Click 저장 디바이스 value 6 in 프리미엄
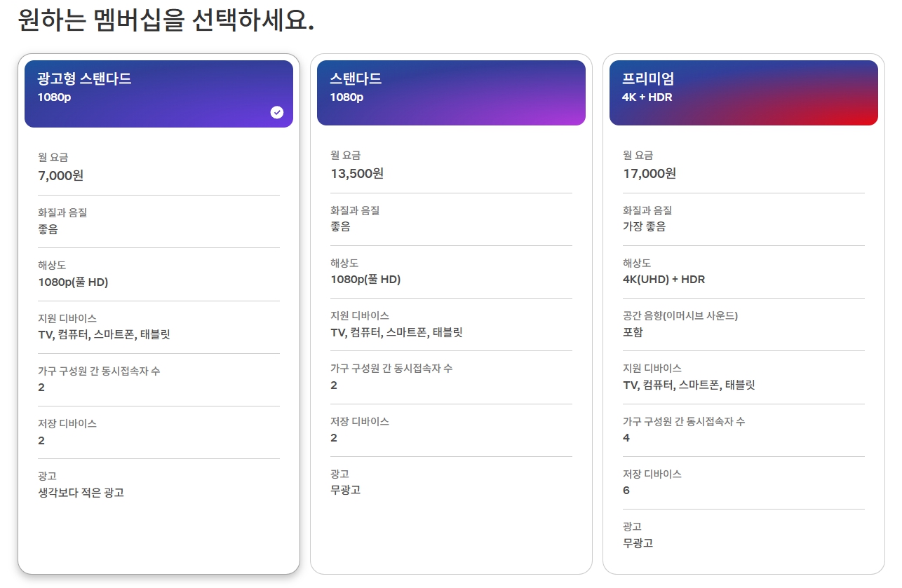902x588 pixels. pyautogui.click(x=626, y=491)
